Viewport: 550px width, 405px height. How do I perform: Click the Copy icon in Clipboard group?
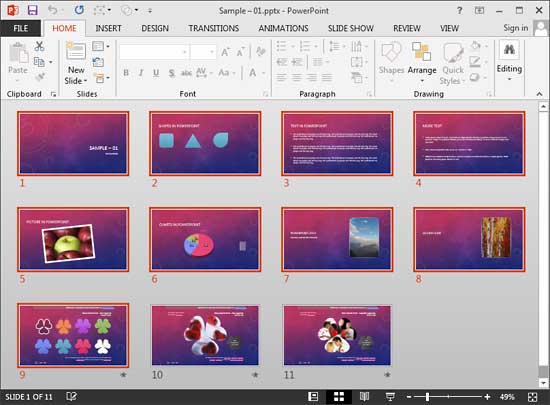coord(39,62)
